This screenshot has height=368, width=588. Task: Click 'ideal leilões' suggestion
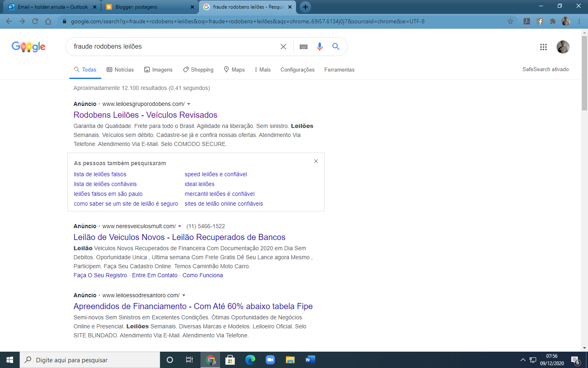point(199,184)
